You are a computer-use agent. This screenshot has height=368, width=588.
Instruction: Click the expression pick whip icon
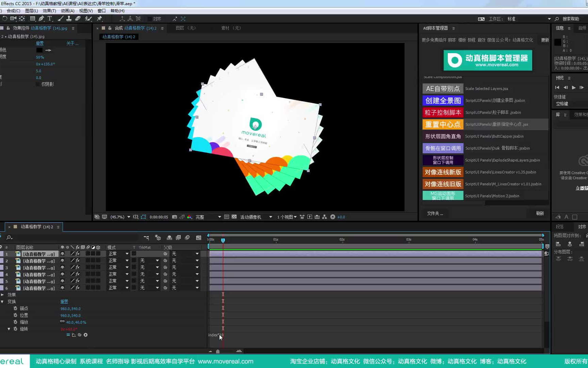pyautogui.click(x=80, y=335)
